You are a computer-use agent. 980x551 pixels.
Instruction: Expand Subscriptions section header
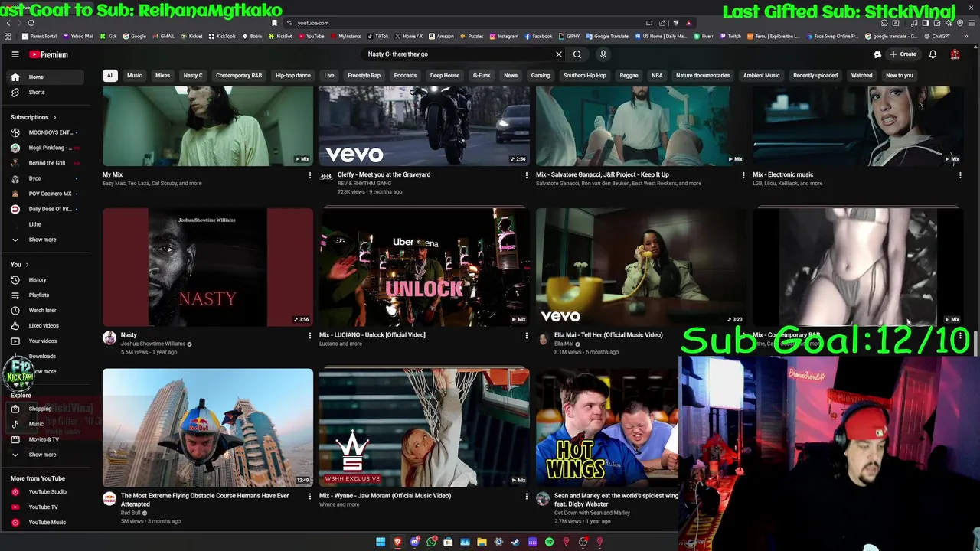[34, 117]
